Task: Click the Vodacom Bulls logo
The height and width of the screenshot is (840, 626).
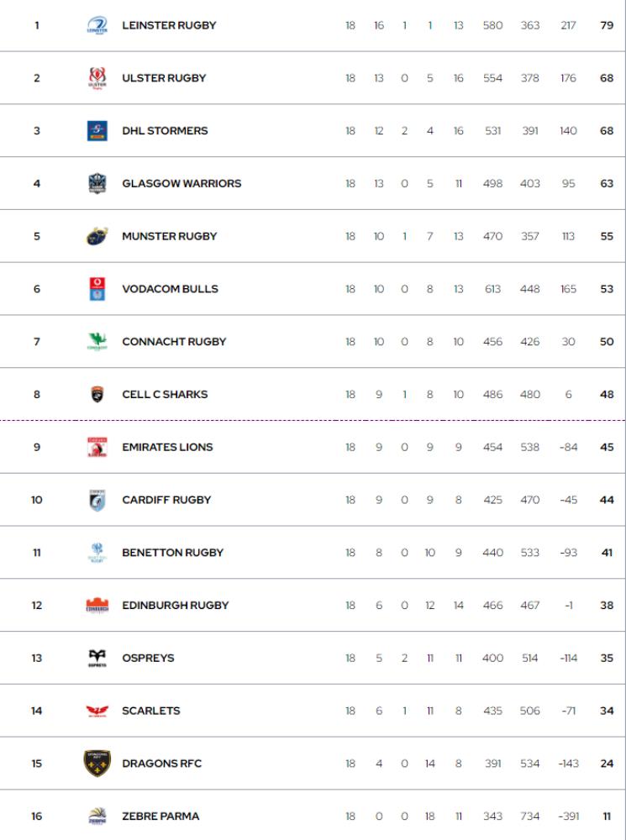Action: coord(97,289)
